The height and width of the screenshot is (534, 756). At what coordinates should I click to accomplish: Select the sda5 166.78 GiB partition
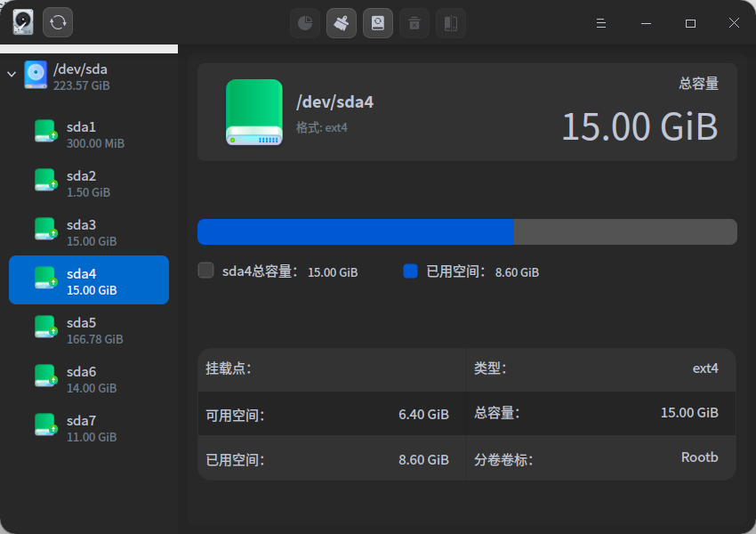point(89,330)
